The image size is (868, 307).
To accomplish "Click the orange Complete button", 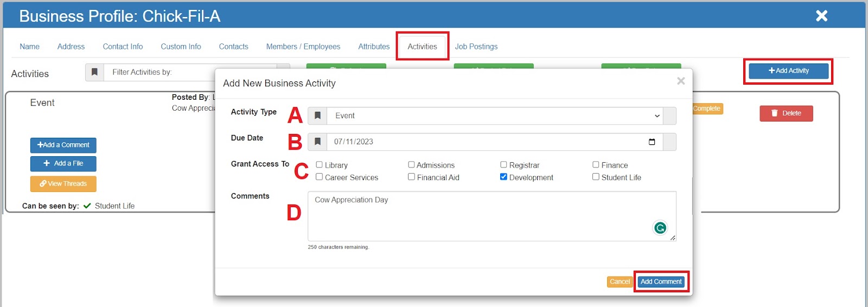I will tap(707, 108).
